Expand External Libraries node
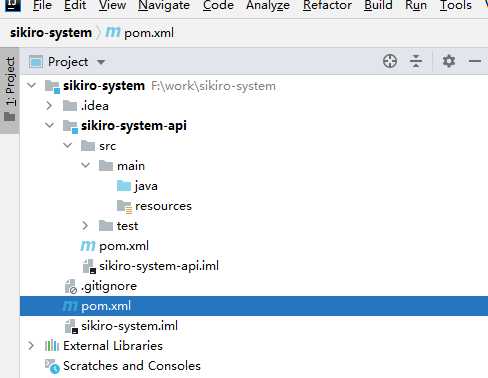The width and height of the screenshot is (488, 378). [x=31, y=346]
